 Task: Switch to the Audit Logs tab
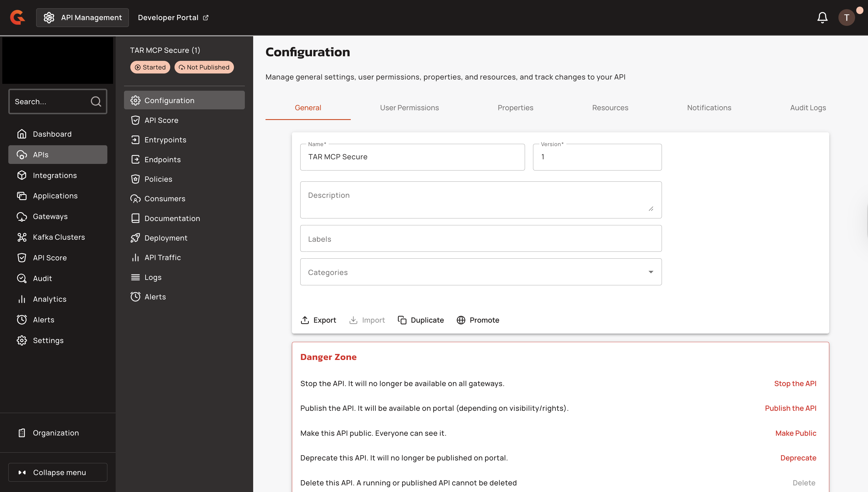tap(807, 108)
